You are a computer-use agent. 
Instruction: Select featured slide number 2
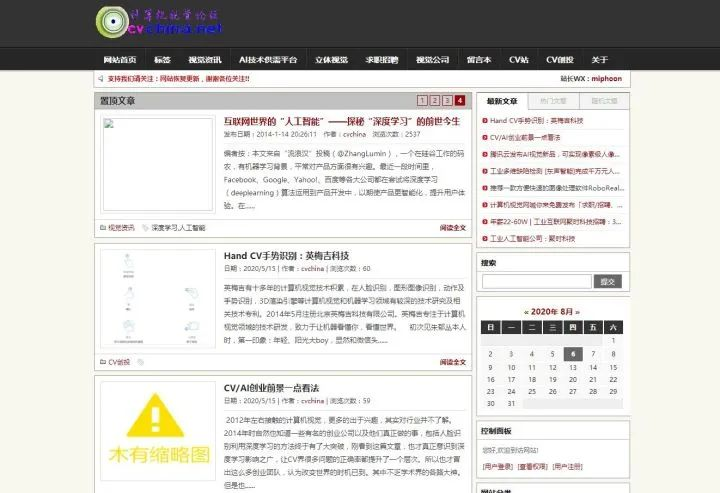[435, 101]
